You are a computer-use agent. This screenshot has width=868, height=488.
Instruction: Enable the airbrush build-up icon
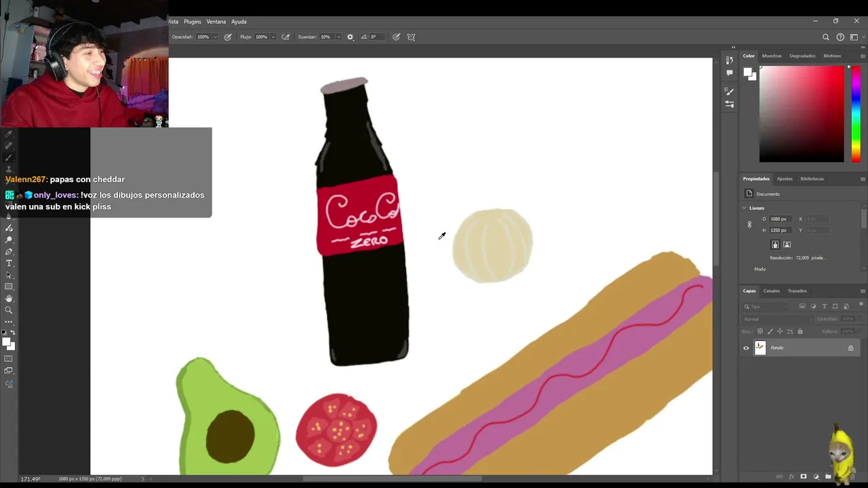point(285,37)
